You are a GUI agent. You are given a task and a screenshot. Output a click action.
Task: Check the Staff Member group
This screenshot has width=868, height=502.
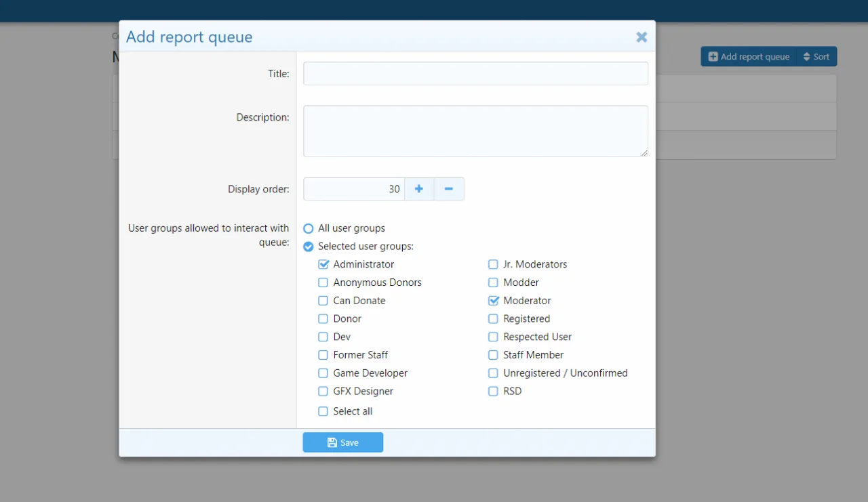point(493,355)
